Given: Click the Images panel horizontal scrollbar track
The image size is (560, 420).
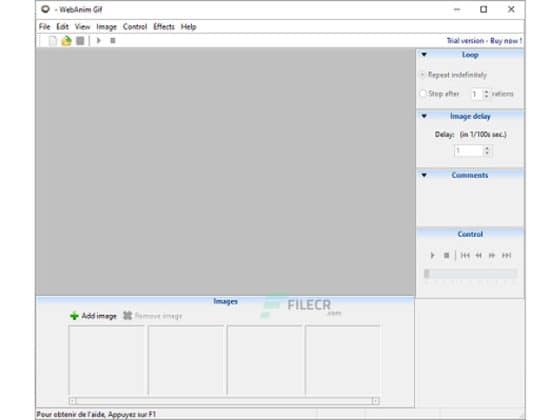Looking at the screenshot, I should [224, 401].
